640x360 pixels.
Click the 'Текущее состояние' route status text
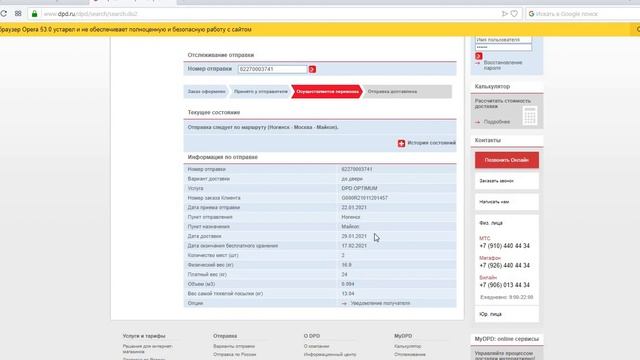[x=263, y=127]
